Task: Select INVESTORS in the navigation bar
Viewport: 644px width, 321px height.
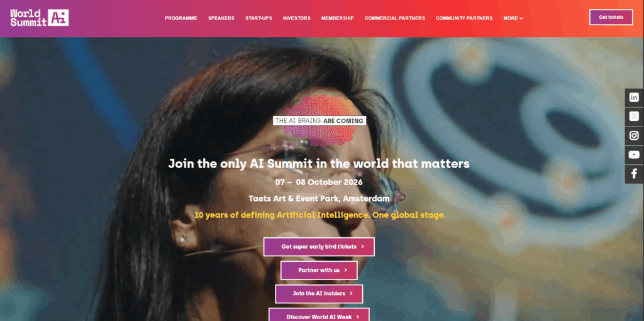Action: point(297,18)
